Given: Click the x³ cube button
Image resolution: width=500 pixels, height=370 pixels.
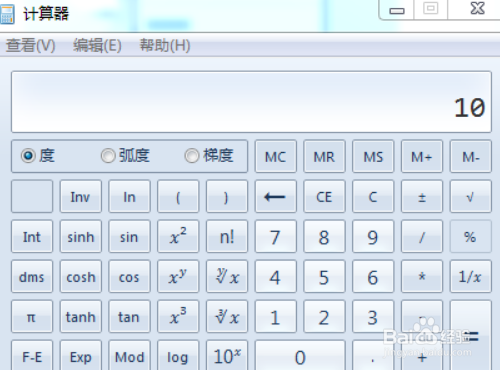Looking at the screenshot, I should pos(178,317).
